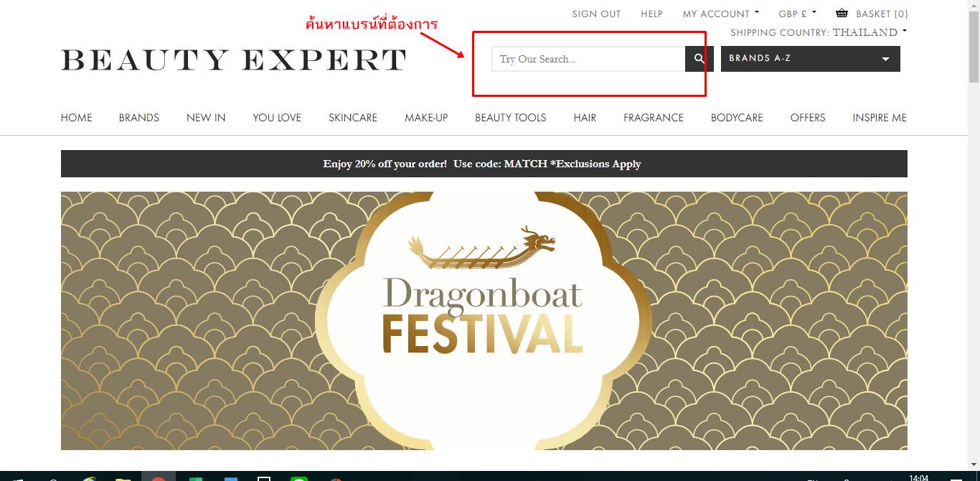Select the New In menu
Screen dimensions: 980x481
pyautogui.click(x=206, y=118)
